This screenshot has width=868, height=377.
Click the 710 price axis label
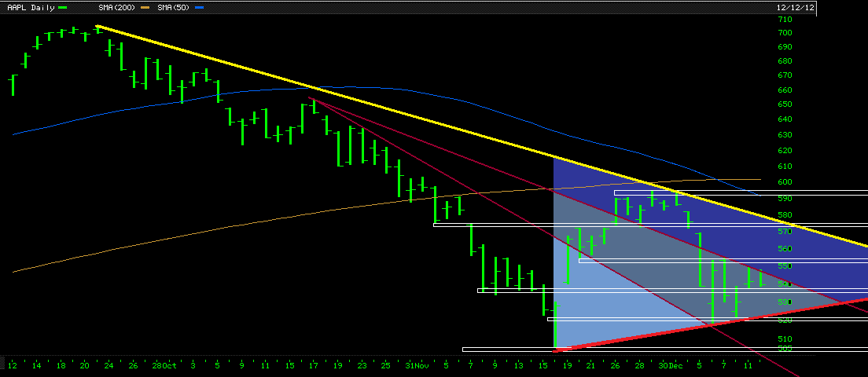tap(785, 20)
